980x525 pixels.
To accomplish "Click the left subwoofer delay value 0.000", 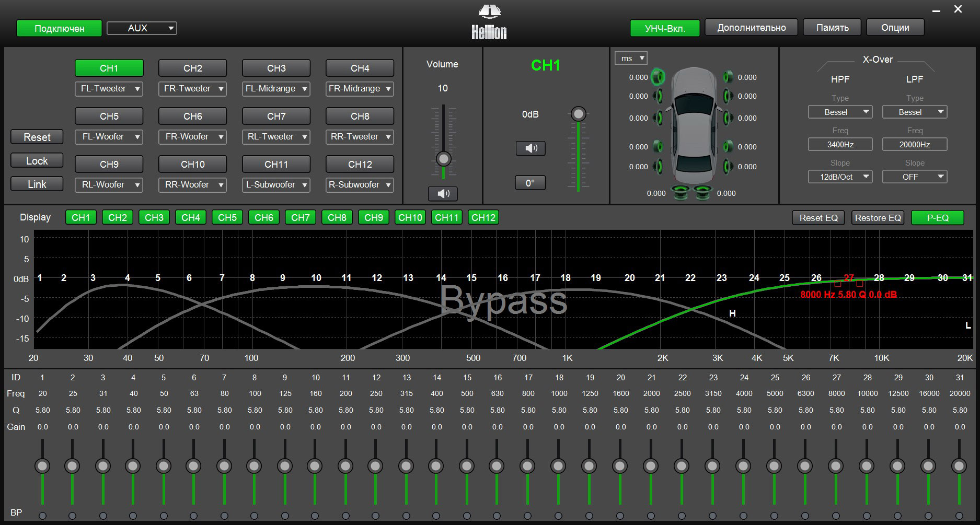I will [x=656, y=193].
